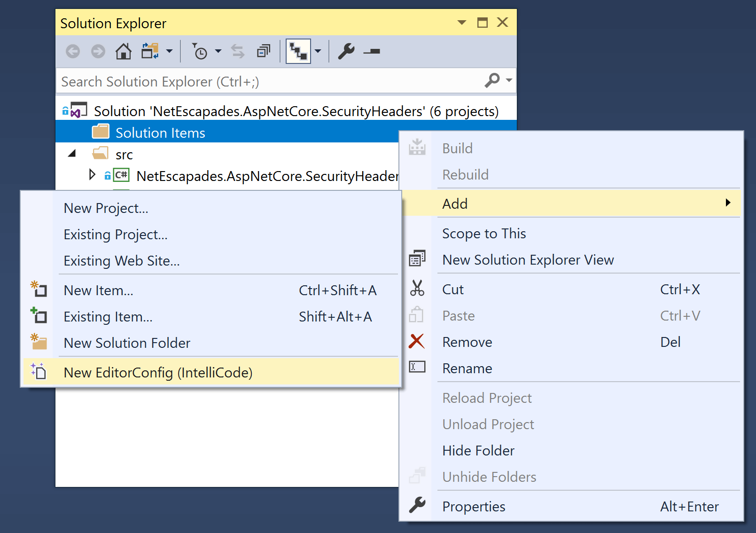Click the New Item icon
This screenshot has width=756, height=533.
coord(39,289)
